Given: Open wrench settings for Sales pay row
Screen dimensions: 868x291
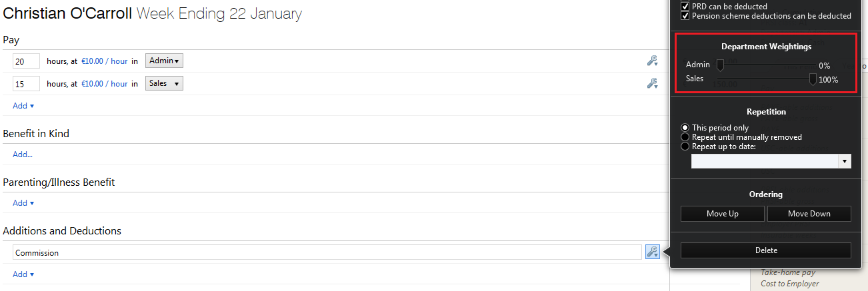Looking at the screenshot, I should click(652, 84).
